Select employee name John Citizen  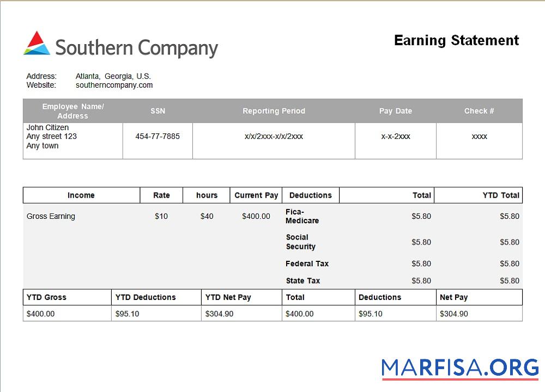point(47,127)
